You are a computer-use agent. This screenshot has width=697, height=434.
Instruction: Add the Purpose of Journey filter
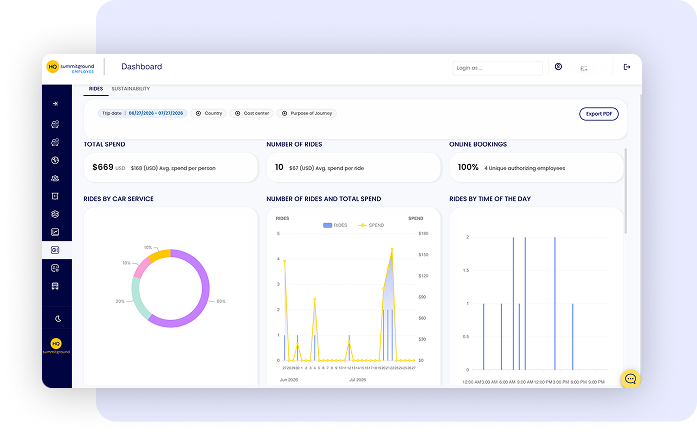coord(307,113)
